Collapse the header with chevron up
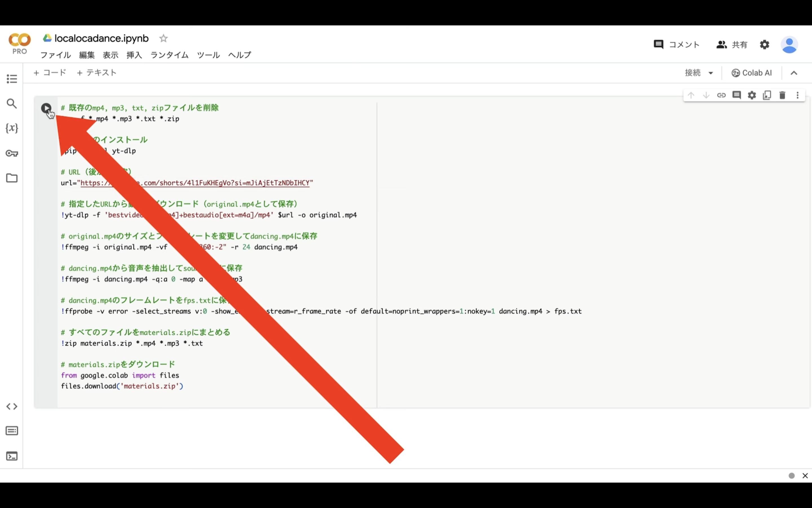 coord(794,73)
